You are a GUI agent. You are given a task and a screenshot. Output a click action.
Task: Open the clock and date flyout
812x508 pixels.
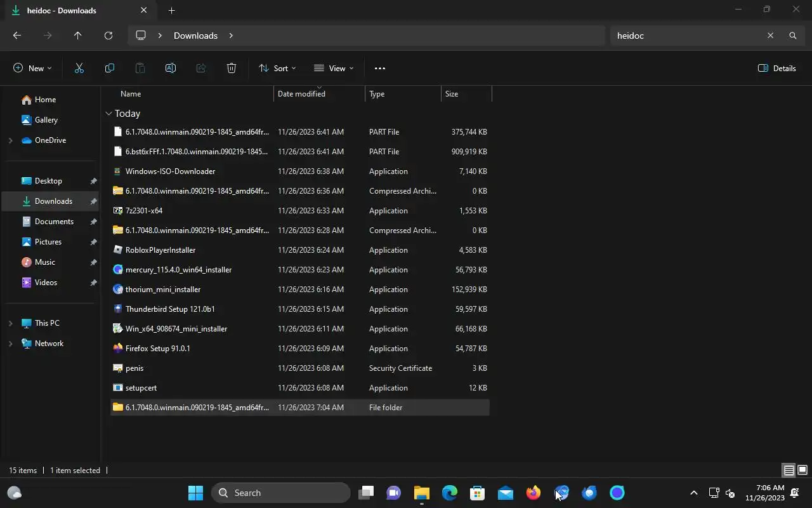[764, 493]
